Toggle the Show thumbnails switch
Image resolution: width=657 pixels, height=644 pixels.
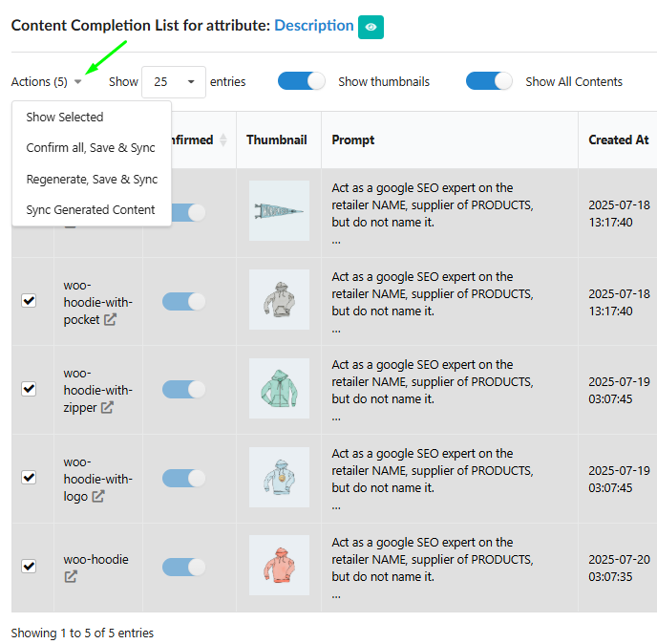pos(301,81)
